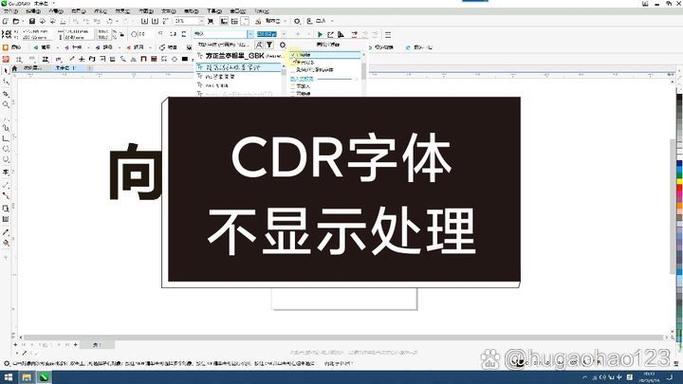The width and height of the screenshot is (683, 384).
Task: Click the Save floppy disk icon
Action: (x=32, y=21)
